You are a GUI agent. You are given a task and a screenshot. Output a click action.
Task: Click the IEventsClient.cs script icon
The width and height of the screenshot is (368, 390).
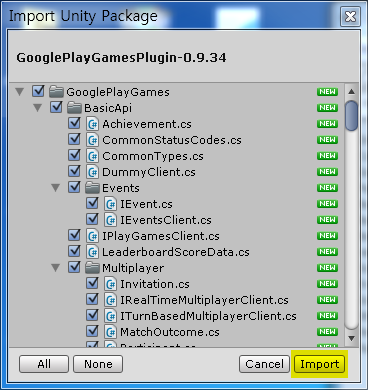coord(110,220)
